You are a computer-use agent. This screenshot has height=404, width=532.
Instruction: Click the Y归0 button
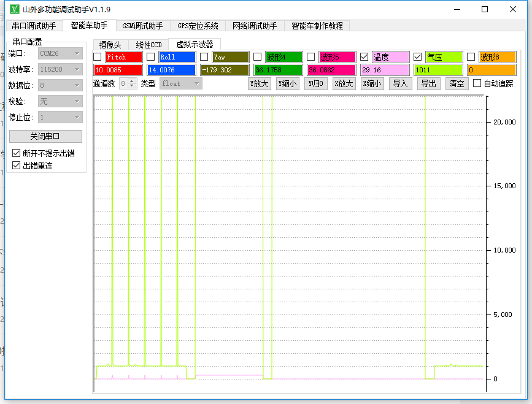[x=316, y=83]
